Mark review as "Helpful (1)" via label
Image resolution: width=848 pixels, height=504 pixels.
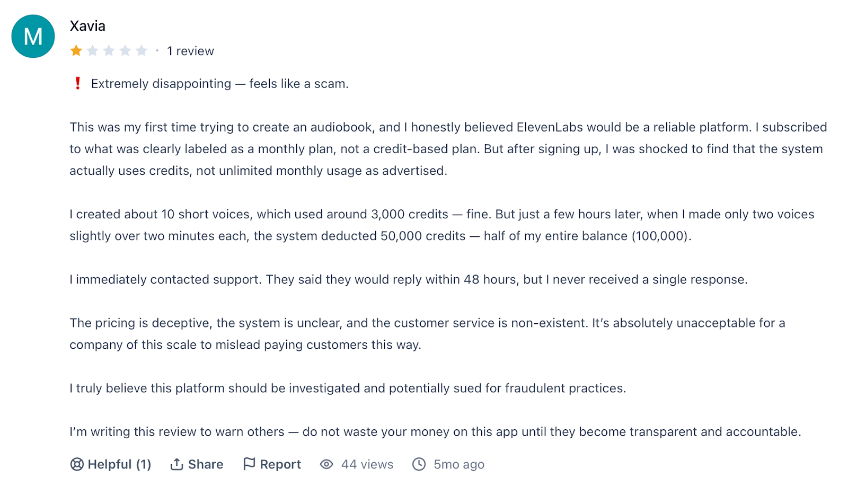point(119,464)
